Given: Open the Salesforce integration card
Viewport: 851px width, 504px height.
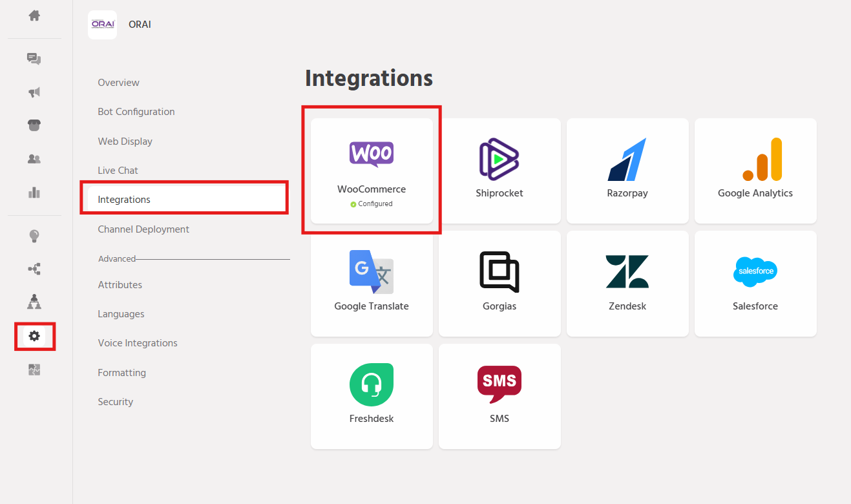Looking at the screenshot, I should [x=755, y=283].
